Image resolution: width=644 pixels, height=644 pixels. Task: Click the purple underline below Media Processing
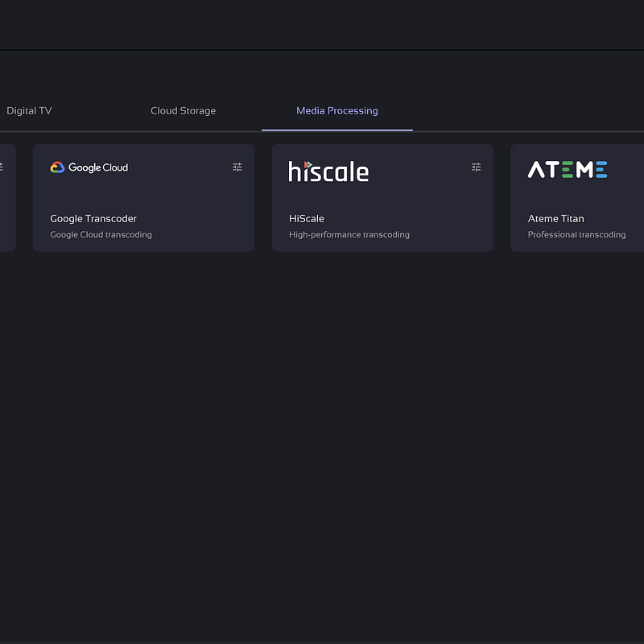336,130
